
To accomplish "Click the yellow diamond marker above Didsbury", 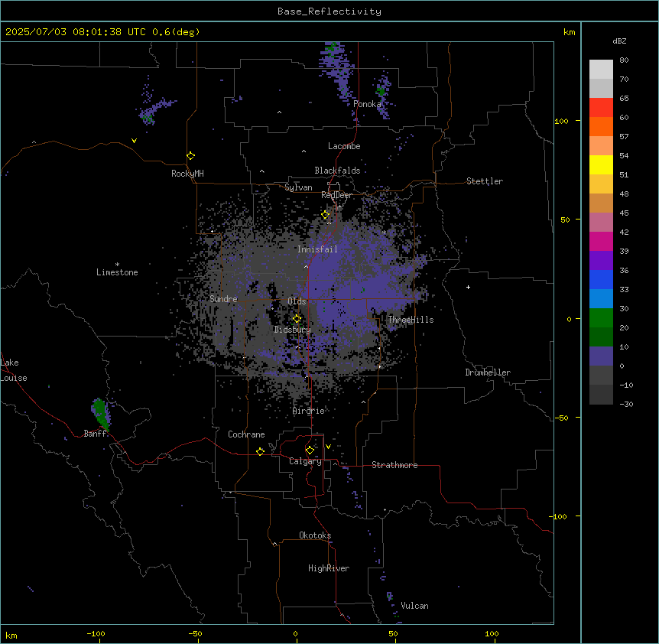I will (297, 319).
